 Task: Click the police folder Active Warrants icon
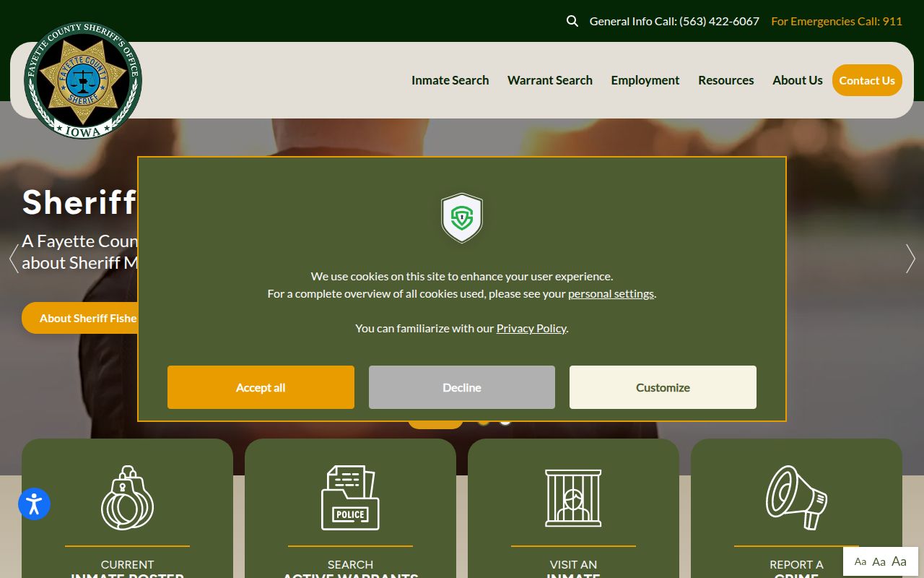[x=350, y=498]
